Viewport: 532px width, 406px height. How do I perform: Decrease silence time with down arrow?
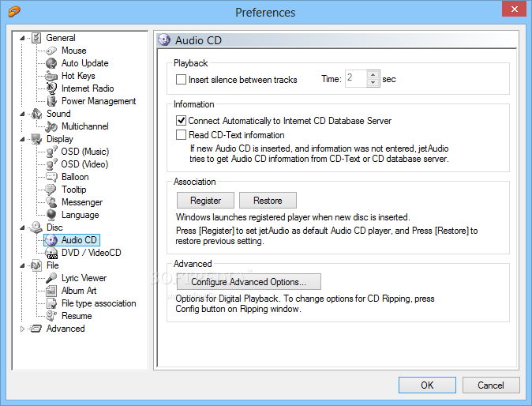pyautogui.click(x=373, y=82)
